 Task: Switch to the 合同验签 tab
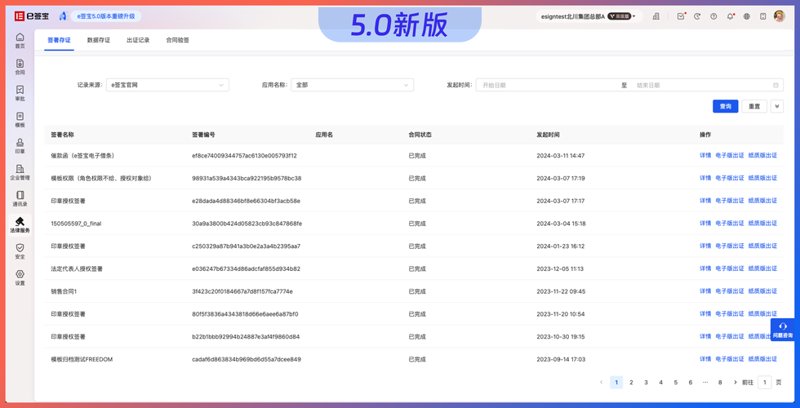click(177, 40)
